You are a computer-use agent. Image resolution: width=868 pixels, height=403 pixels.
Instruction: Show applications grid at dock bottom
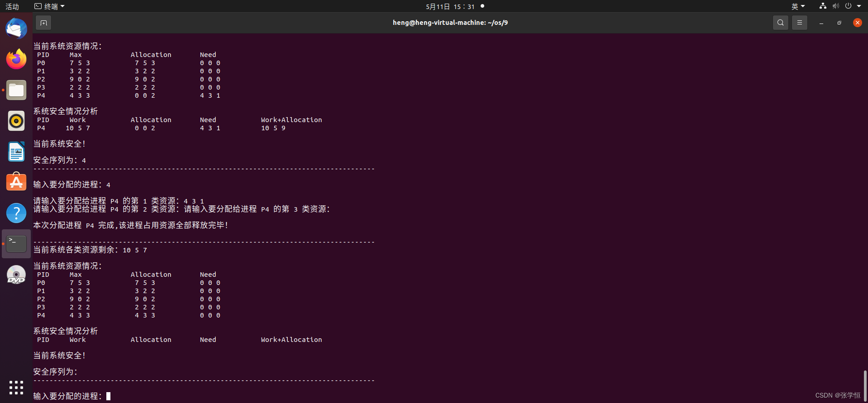[x=16, y=388]
